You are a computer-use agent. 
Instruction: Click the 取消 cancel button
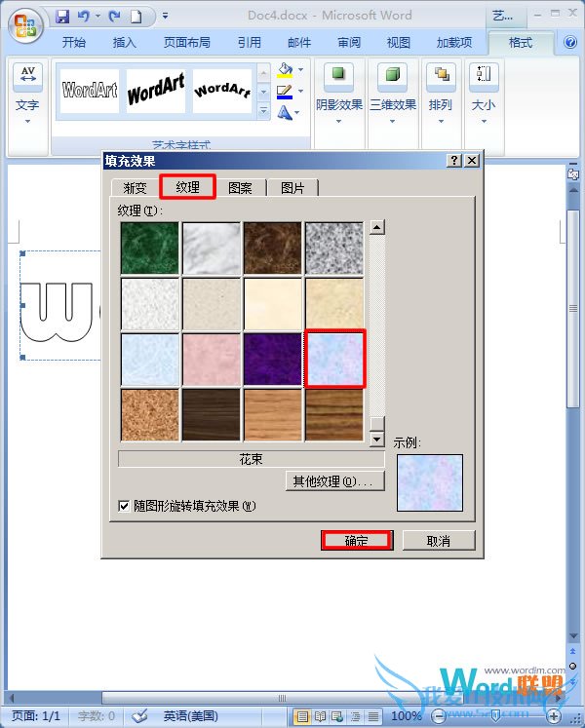point(439,541)
